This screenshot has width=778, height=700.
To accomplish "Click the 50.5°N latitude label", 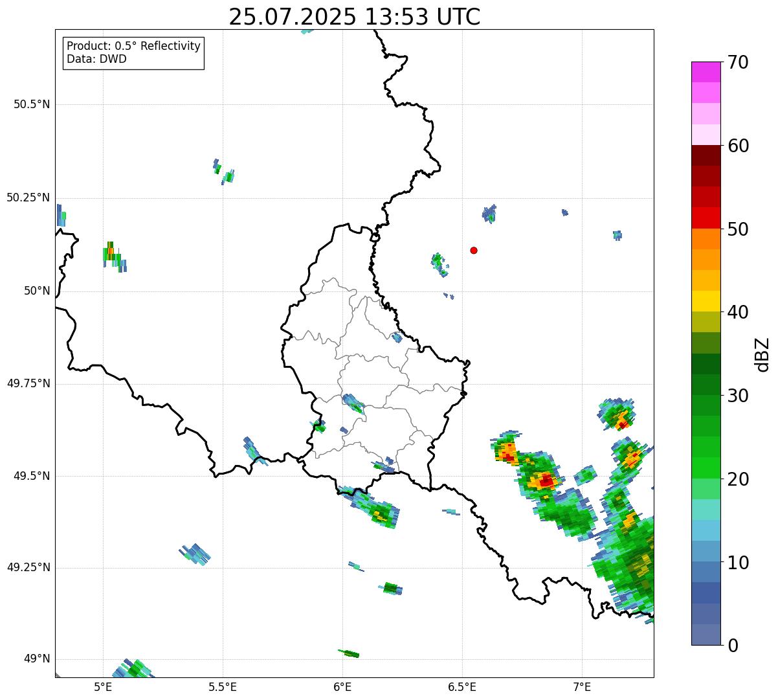I will (32, 104).
